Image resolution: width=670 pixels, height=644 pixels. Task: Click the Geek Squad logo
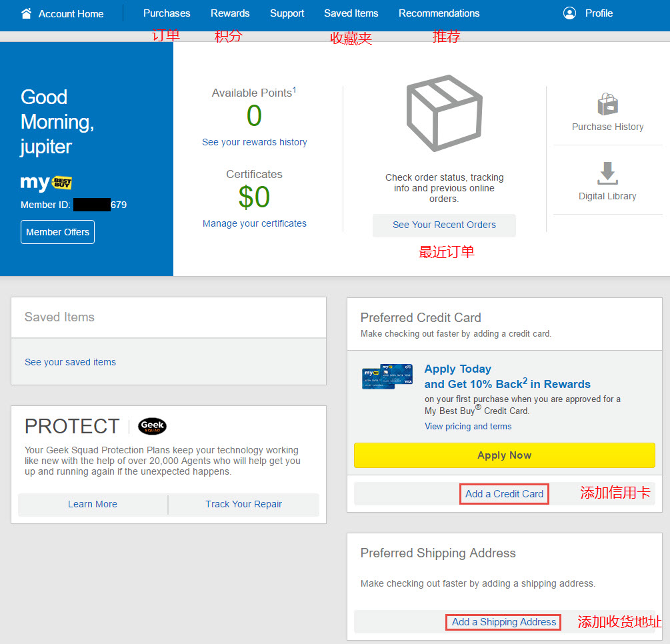click(x=152, y=426)
